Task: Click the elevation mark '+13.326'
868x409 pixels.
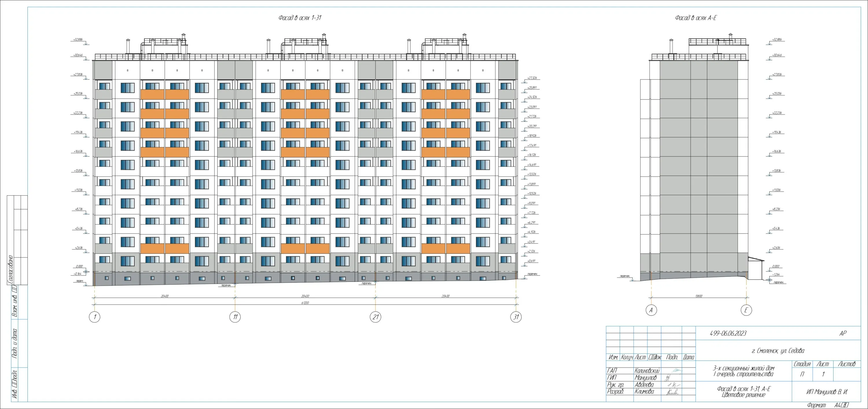Action: tap(532, 174)
